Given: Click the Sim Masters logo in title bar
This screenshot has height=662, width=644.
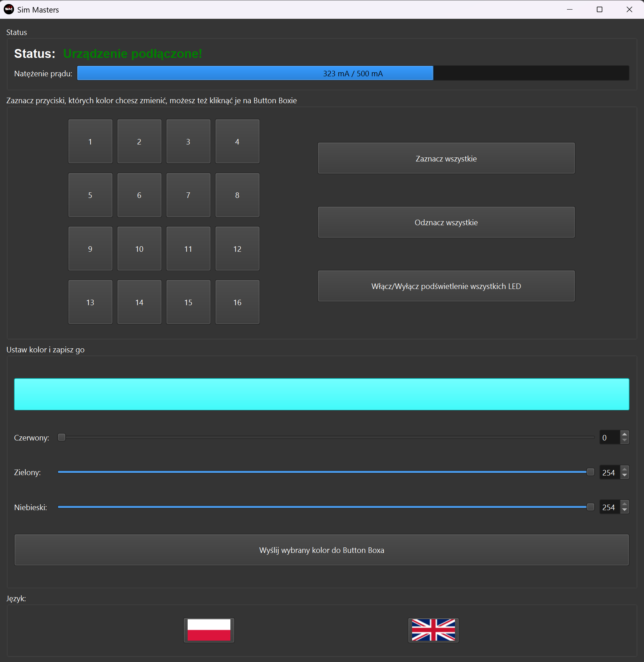Looking at the screenshot, I should pyautogui.click(x=9, y=10).
